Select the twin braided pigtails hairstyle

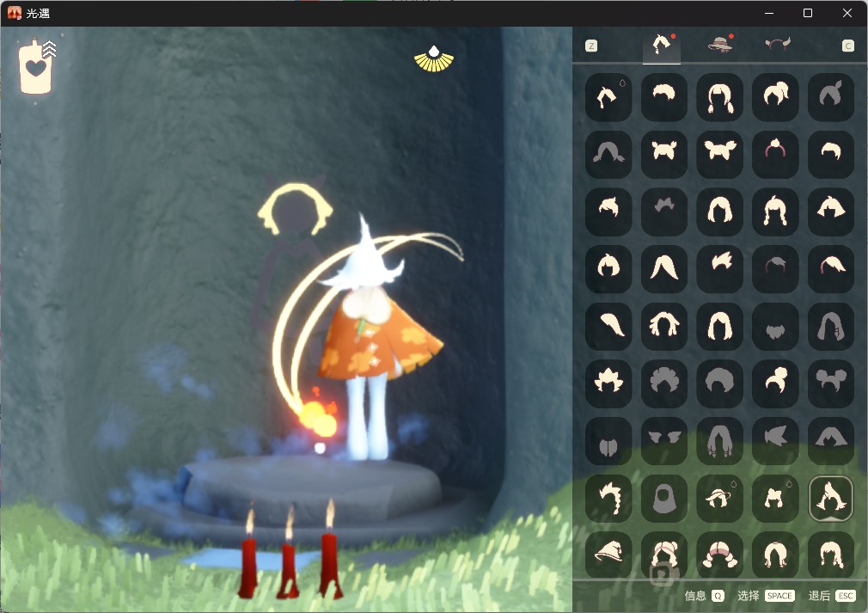719,97
